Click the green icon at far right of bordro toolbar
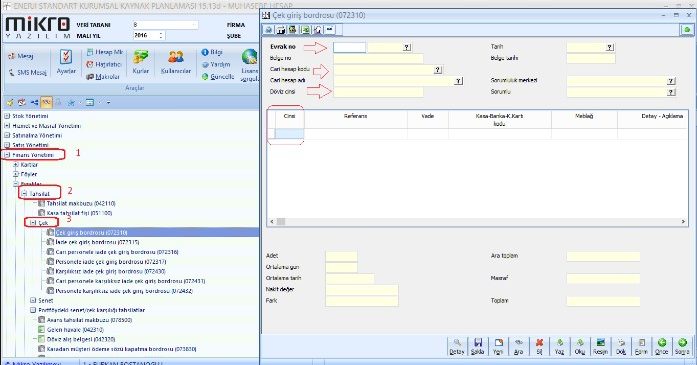 [x=687, y=30]
